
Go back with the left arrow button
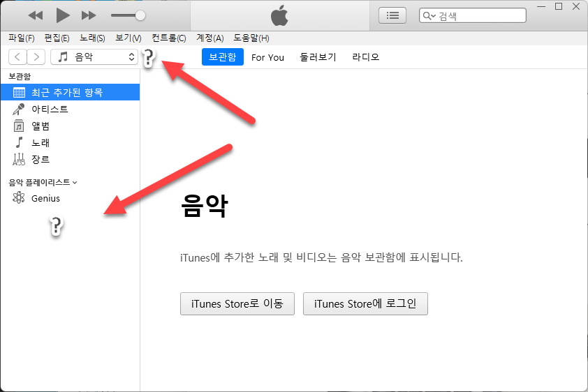(17, 57)
